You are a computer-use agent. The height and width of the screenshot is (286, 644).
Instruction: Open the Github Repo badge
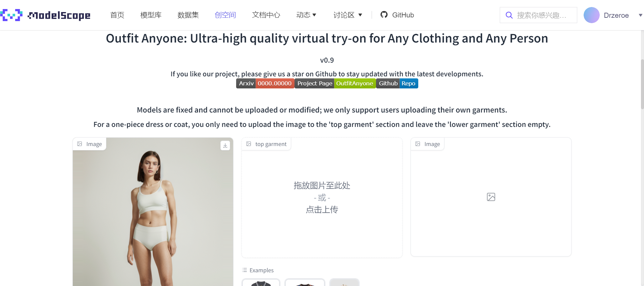397,83
